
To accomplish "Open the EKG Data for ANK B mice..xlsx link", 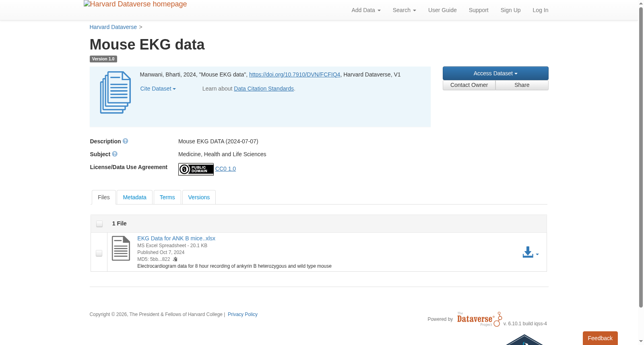I will click(x=176, y=238).
